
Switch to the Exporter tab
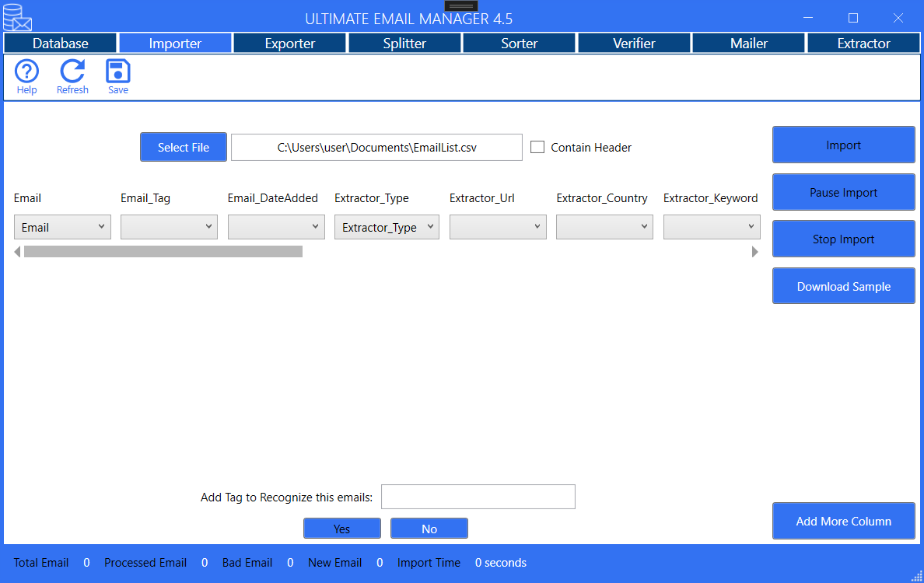(x=289, y=43)
